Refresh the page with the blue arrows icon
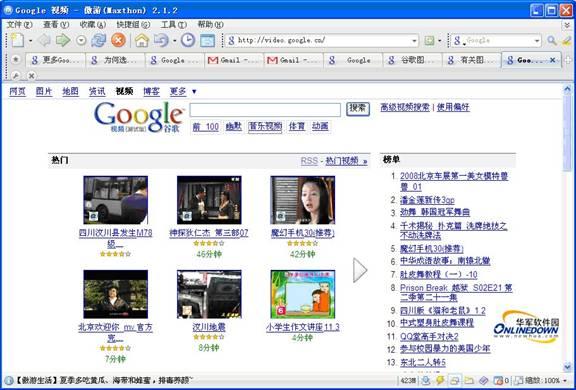Viewport: 576px width, 390px height. 98,40
